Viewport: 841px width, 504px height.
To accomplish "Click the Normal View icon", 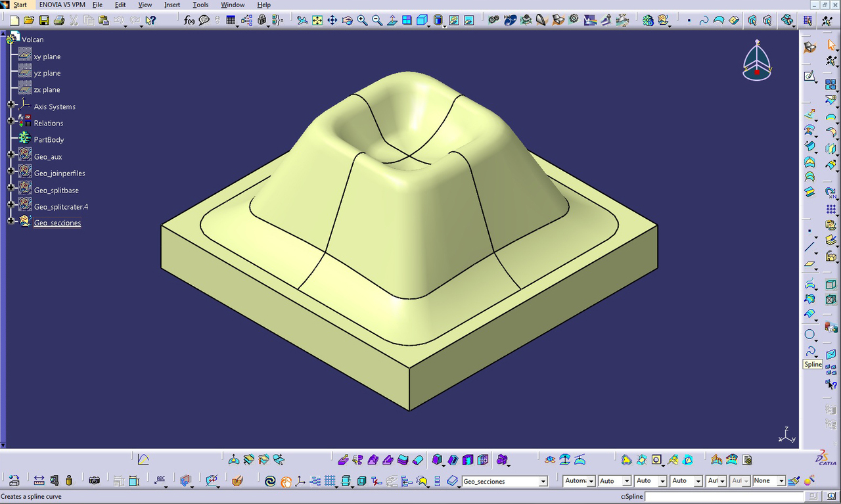I will point(392,20).
